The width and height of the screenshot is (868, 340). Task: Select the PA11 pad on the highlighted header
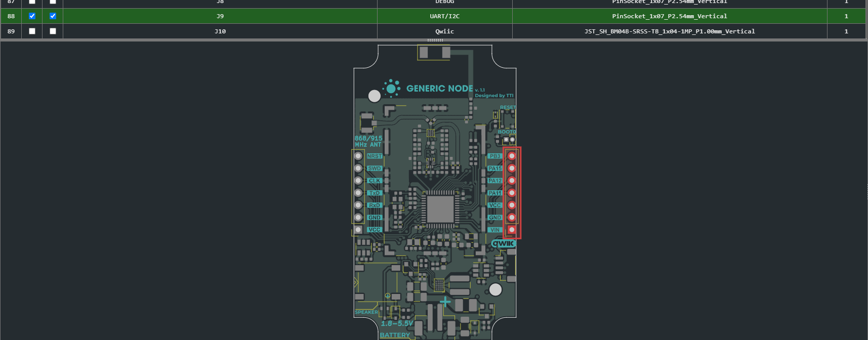(512, 193)
